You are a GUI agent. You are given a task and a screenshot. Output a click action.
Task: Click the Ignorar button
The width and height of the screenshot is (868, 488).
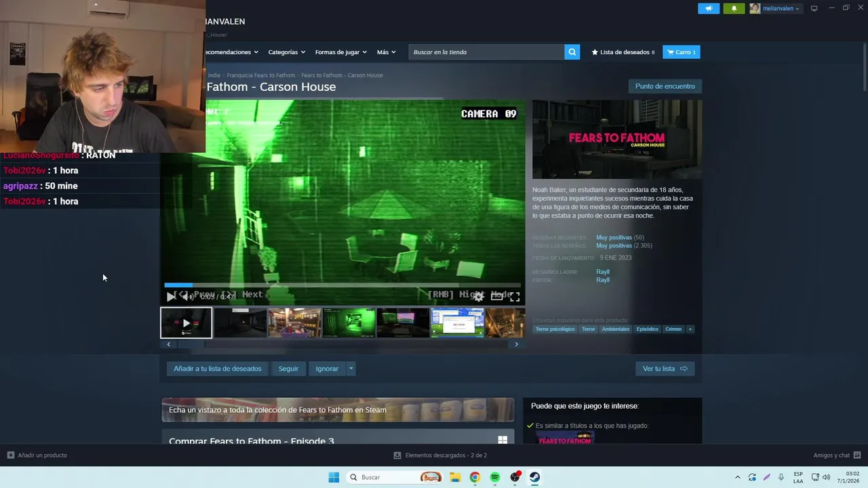(x=327, y=369)
